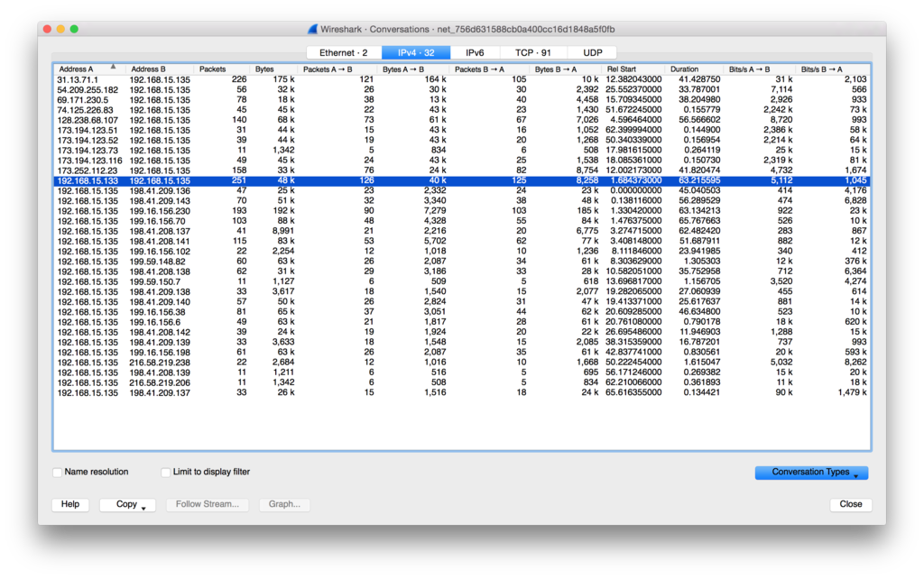This screenshot has width=924, height=579.
Task: Sort by Packets A → B column header
Action: pyautogui.click(x=337, y=69)
